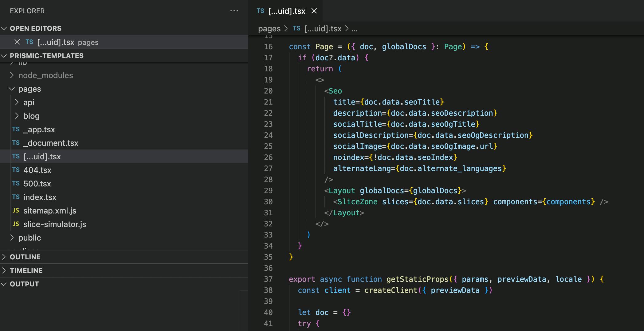This screenshot has width=644, height=331.
Task: Click the TS icon beside _app.tsx
Action: (x=16, y=130)
